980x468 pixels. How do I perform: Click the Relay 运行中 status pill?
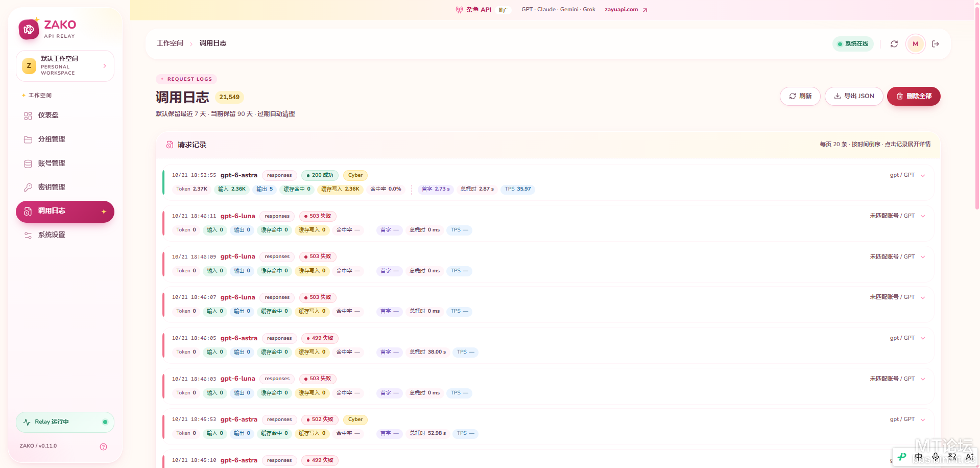[x=65, y=422]
